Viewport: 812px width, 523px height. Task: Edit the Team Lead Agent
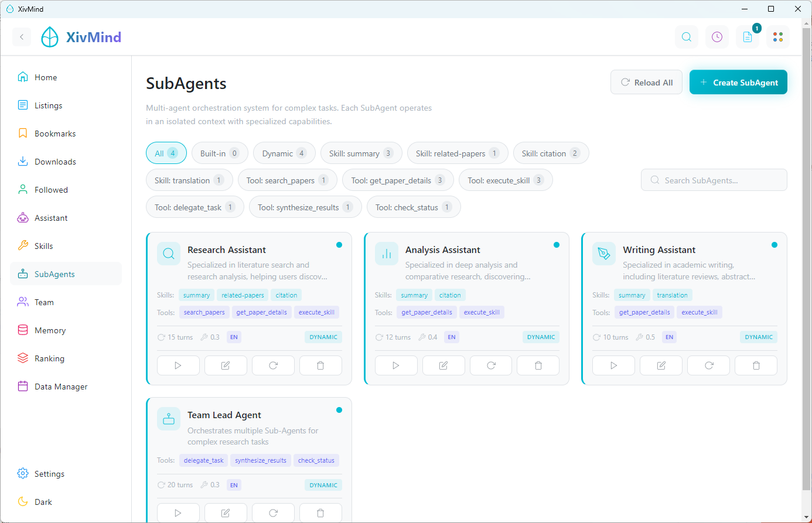[x=226, y=513]
